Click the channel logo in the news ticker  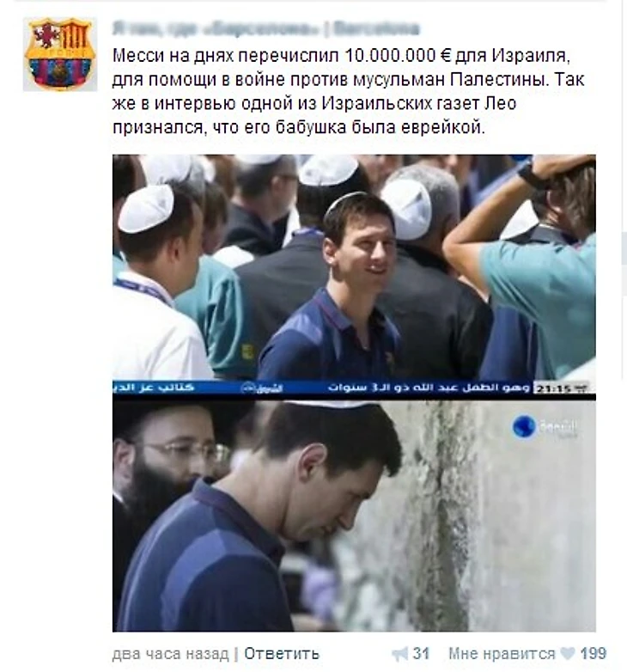tap(262, 388)
